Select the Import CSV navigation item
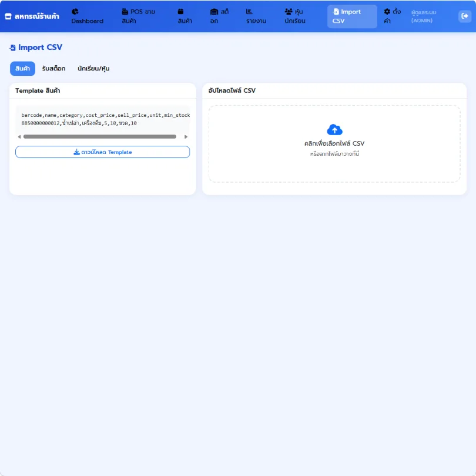Screen dimensions: 476x476 [x=352, y=16]
